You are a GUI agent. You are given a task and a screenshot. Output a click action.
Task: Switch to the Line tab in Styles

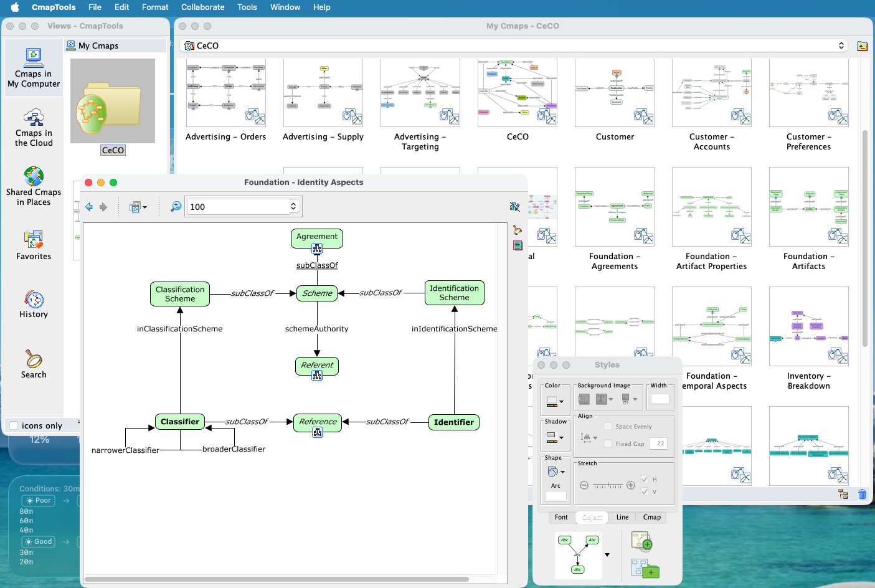click(622, 517)
